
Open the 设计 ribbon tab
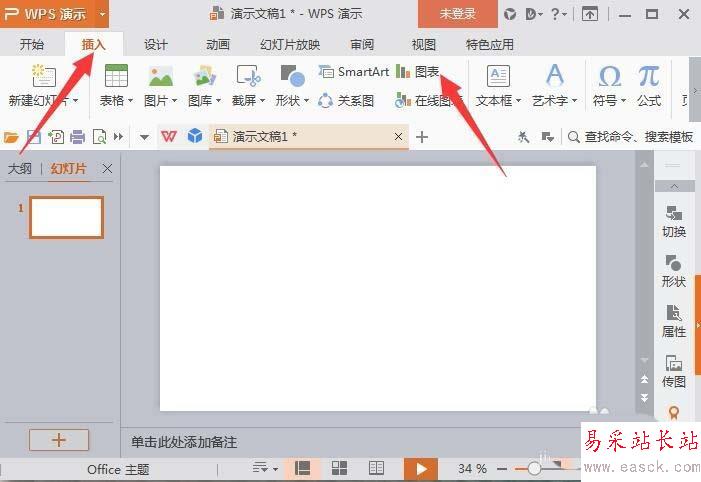click(156, 45)
